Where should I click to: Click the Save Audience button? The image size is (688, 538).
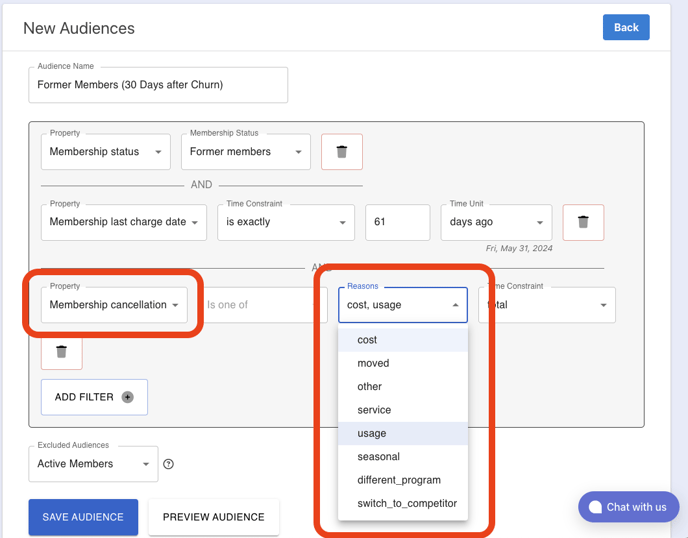tap(83, 517)
